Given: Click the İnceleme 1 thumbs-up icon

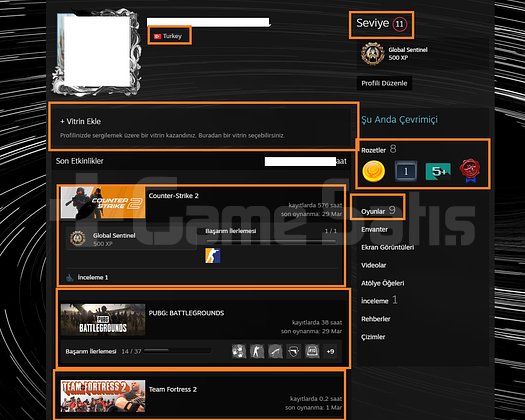Looking at the screenshot, I should [x=69, y=277].
